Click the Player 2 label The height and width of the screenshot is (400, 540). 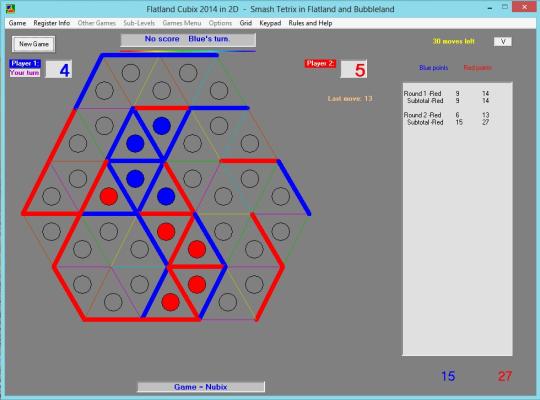click(x=320, y=64)
